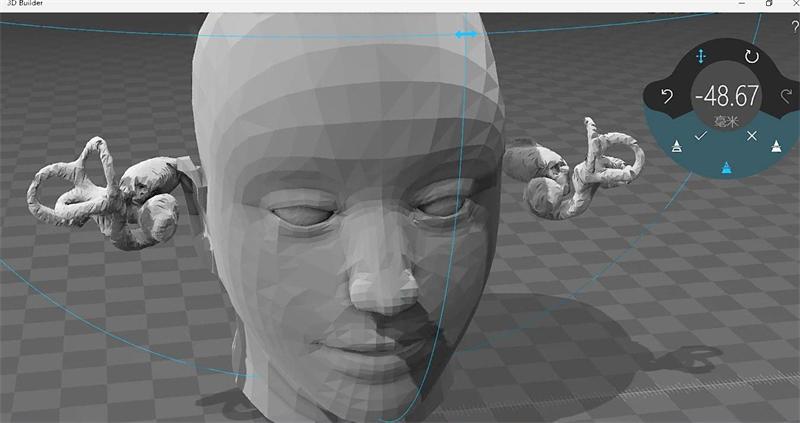Grab the blue double-arrow cutting plane handle
This screenshot has height=423, width=800.
(x=466, y=34)
